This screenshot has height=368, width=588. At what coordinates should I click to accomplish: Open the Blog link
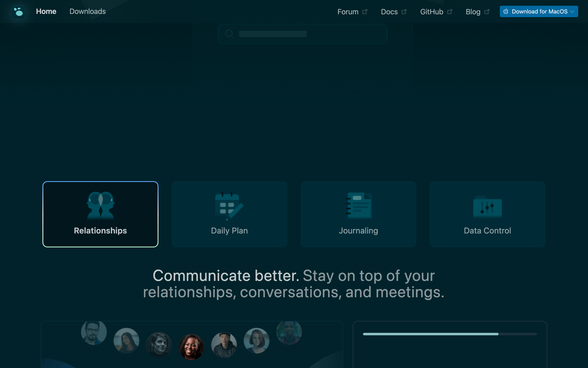click(x=473, y=12)
